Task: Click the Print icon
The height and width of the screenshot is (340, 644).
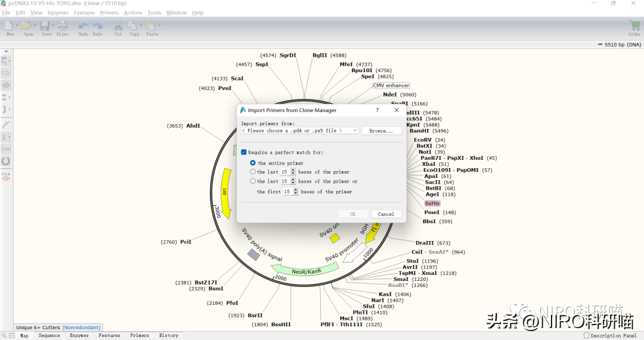Action: 63,26
